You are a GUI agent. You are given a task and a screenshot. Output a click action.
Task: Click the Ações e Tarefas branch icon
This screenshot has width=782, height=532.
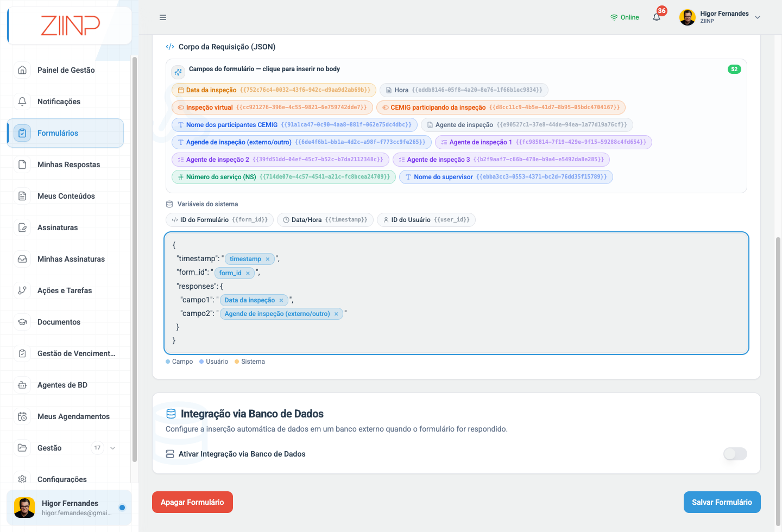tap(22, 290)
